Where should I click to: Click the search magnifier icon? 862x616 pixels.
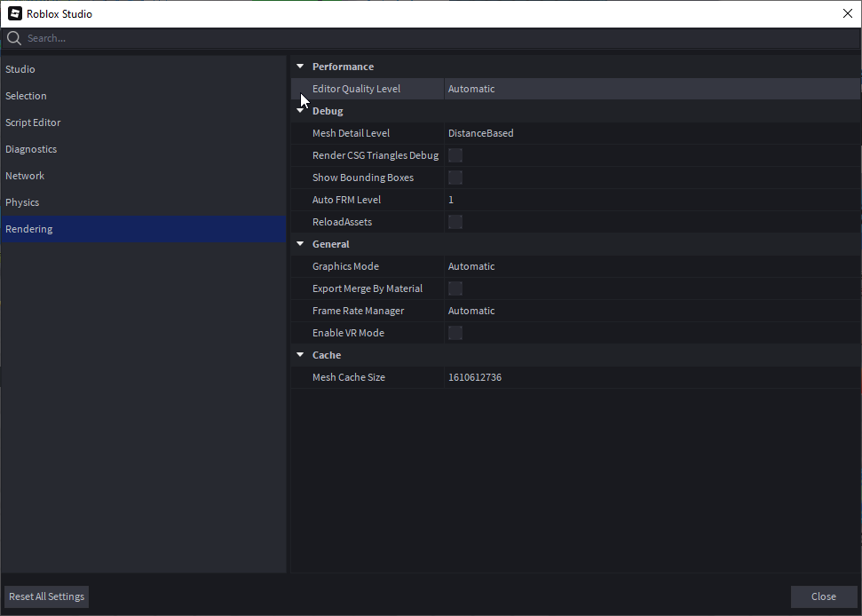(x=14, y=38)
